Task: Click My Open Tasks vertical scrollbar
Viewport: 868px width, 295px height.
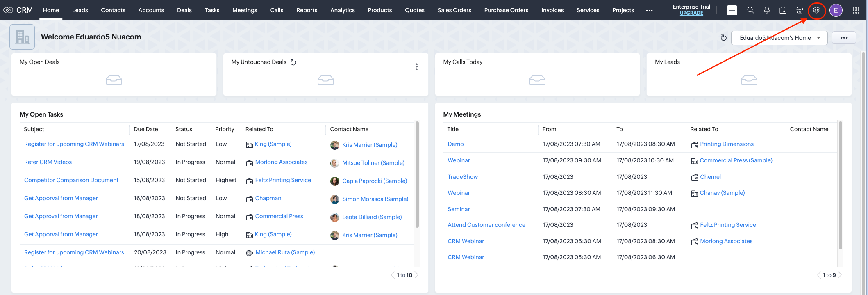Action: coord(417,174)
